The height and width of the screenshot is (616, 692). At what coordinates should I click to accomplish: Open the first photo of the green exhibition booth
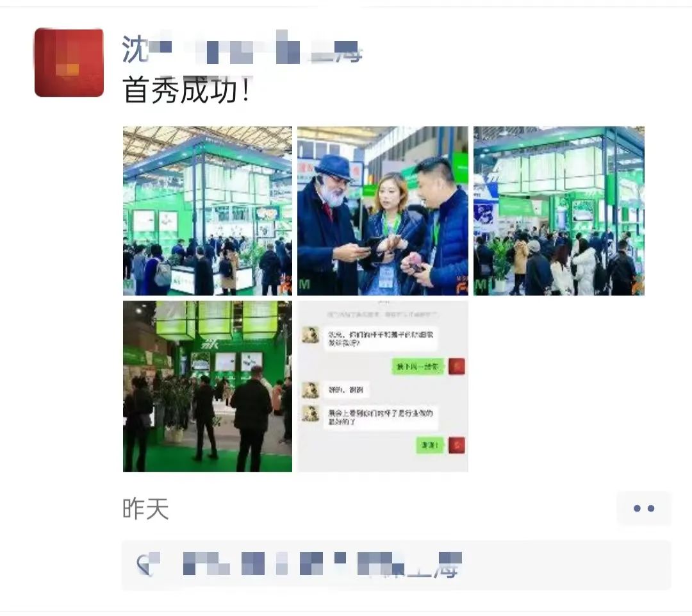pos(208,211)
